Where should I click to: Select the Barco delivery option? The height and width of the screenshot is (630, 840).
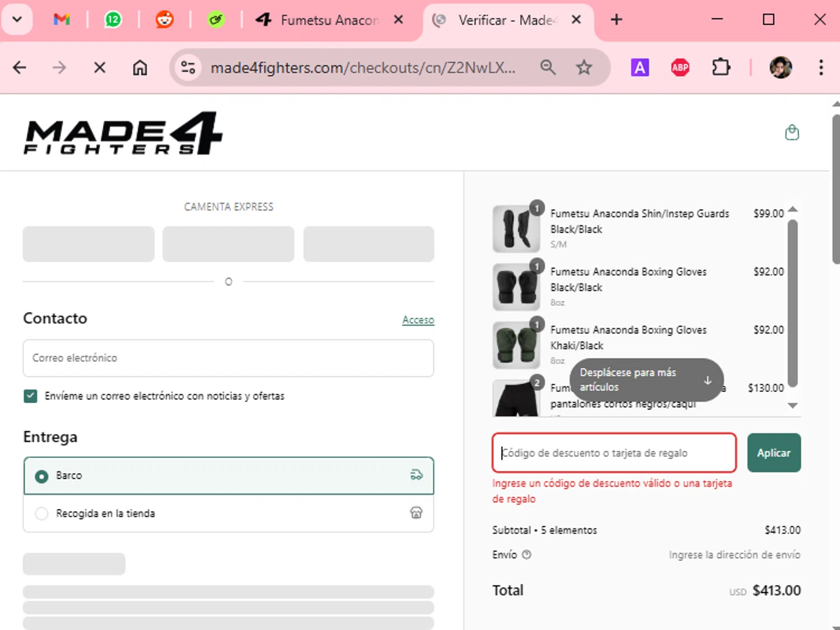pos(228,475)
